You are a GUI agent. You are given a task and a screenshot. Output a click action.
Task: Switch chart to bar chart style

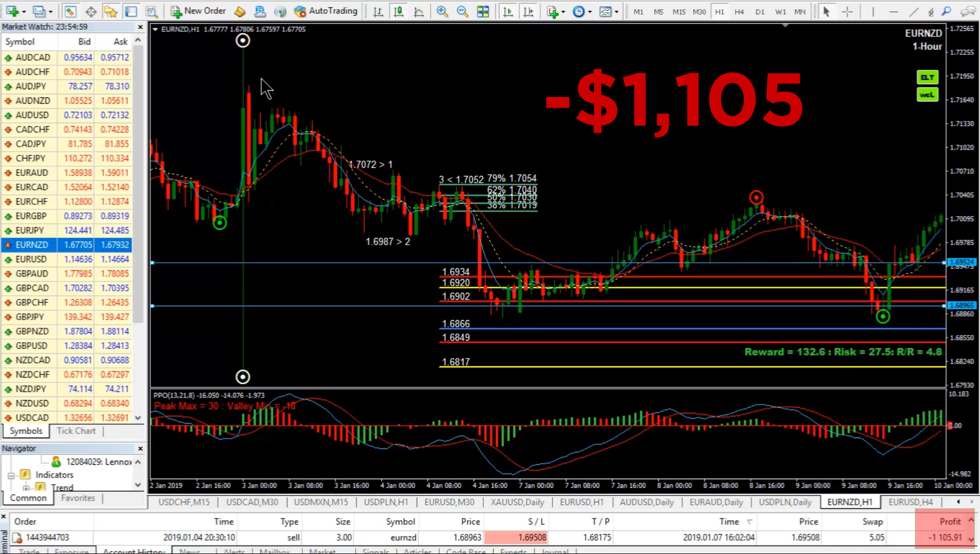(x=378, y=11)
